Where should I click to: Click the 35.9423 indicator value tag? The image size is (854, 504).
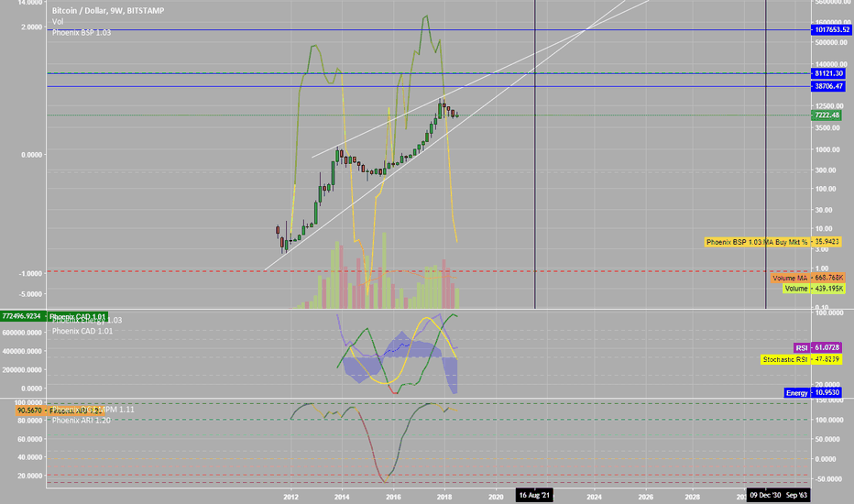[x=827, y=241]
